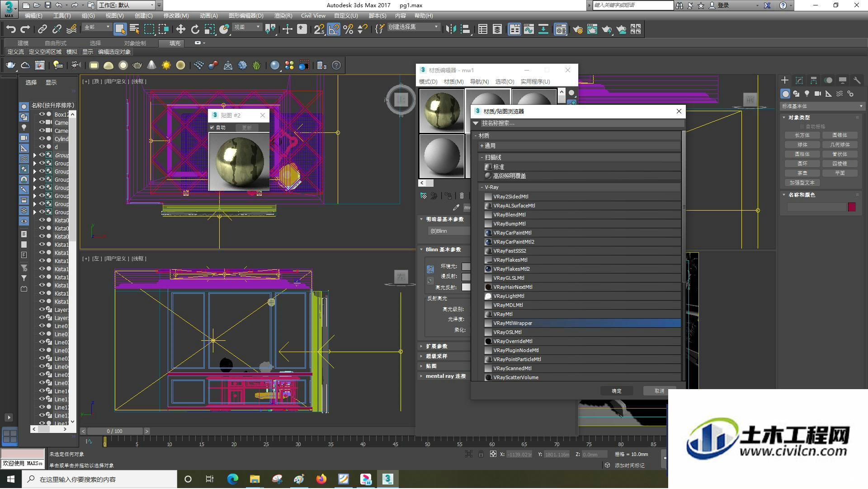Create a Box primitive button
Viewport: 868px width, 489px height.
pos(802,135)
